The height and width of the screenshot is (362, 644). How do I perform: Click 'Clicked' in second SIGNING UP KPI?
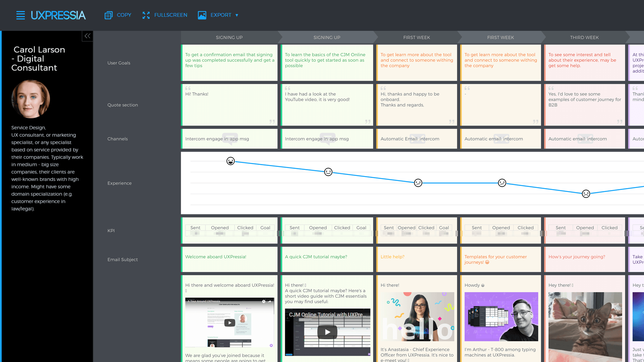coord(342,228)
